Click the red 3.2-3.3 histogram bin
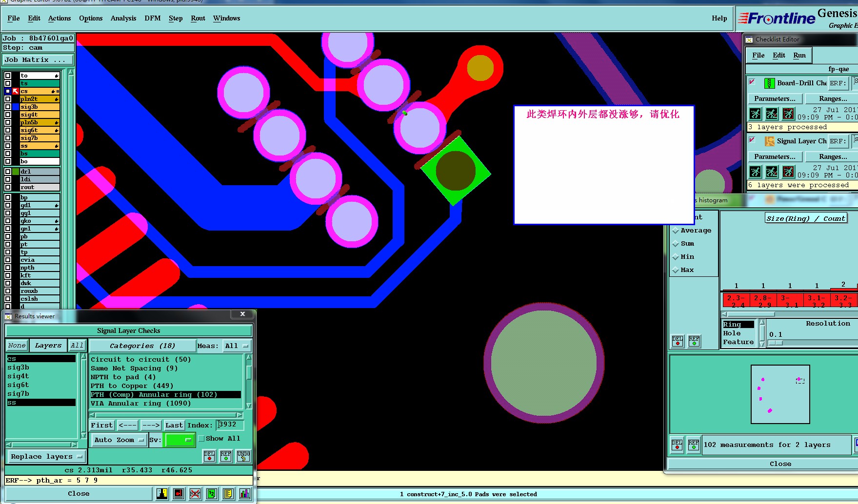The width and height of the screenshot is (858, 504). click(843, 300)
